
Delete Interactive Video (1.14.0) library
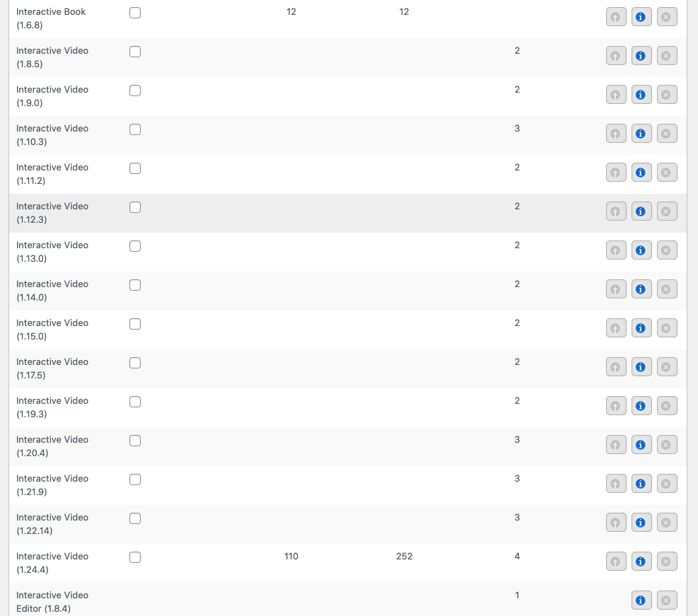click(x=667, y=289)
